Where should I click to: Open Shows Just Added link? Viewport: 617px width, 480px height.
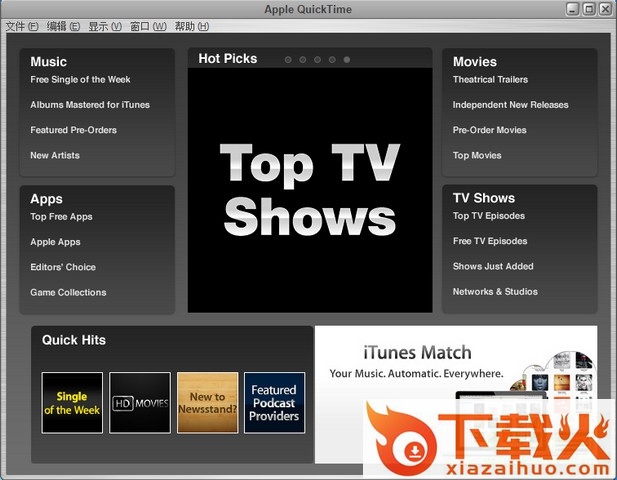click(x=493, y=266)
